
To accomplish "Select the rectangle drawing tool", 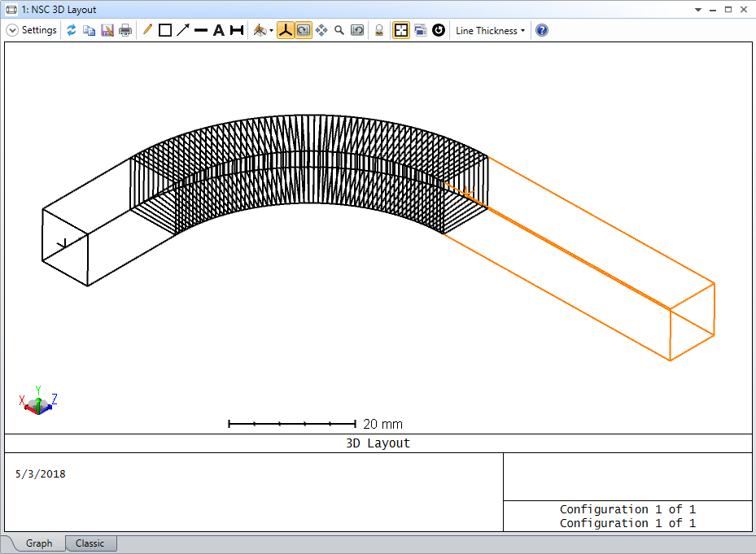I will point(165,30).
